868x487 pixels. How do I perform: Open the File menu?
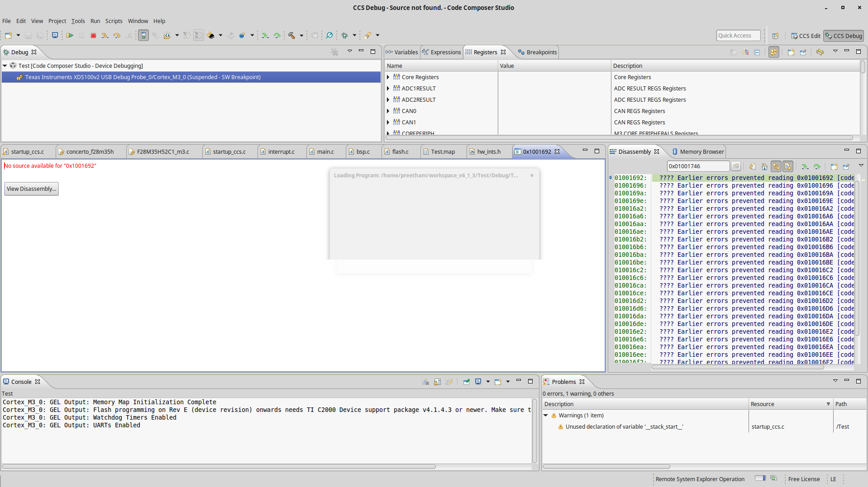6,21
